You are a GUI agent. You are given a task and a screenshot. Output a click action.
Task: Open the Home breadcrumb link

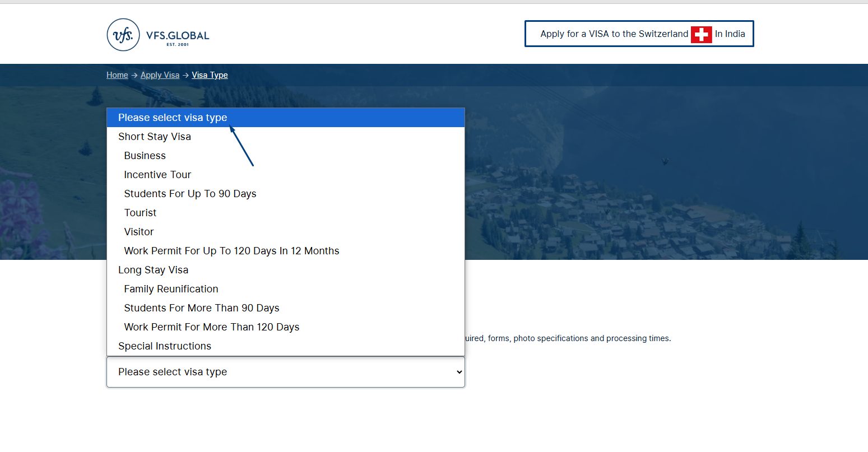point(117,75)
